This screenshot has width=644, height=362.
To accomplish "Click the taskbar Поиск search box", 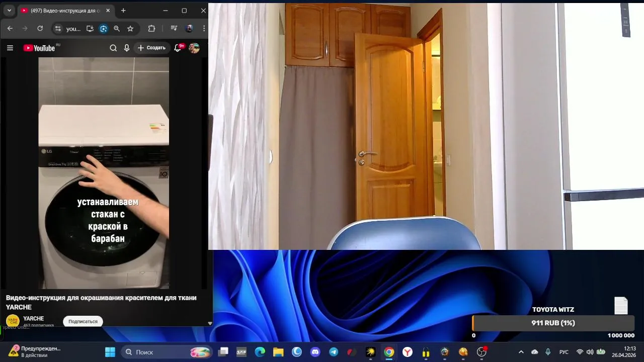I will (167, 352).
